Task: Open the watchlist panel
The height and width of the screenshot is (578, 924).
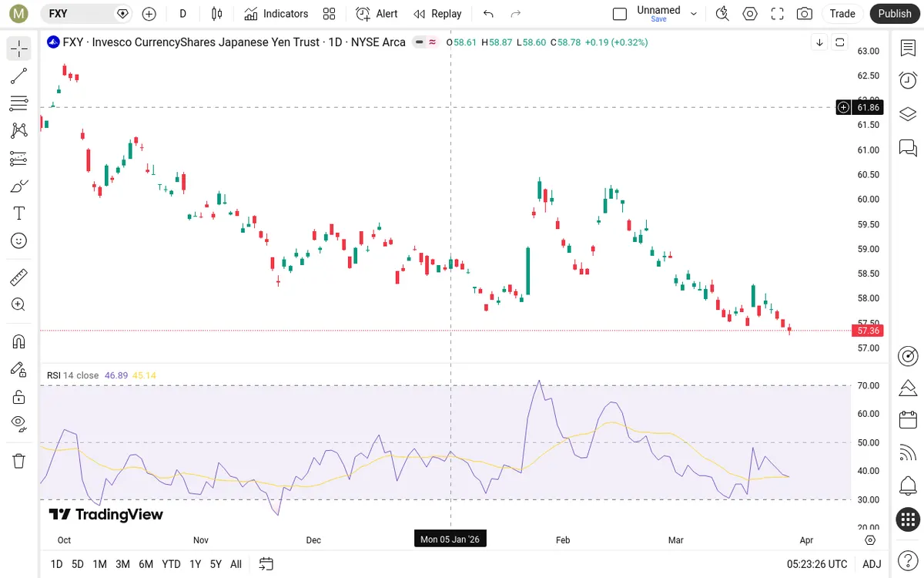Action: click(x=908, y=49)
